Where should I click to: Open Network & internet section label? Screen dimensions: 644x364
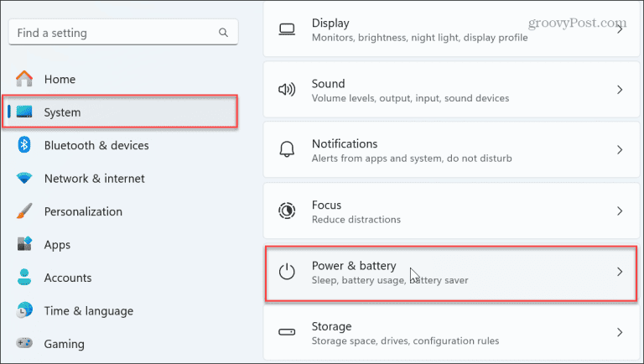click(x=95, y=179)
